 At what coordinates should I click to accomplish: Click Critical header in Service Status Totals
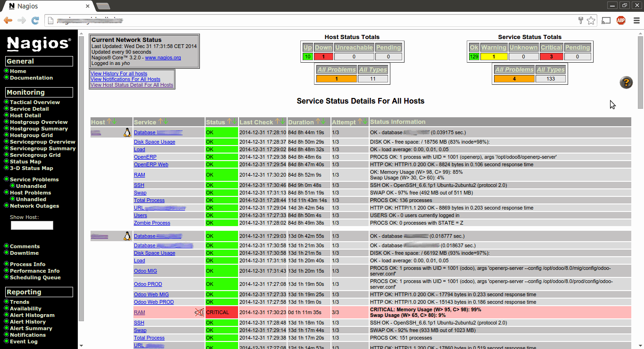point(551,48)
